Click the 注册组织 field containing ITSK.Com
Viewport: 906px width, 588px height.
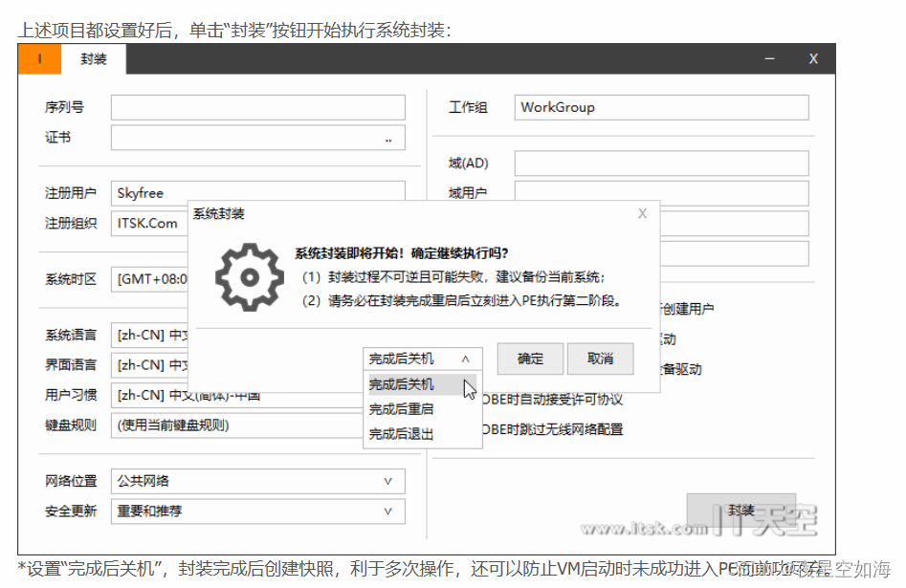(150, 223)
